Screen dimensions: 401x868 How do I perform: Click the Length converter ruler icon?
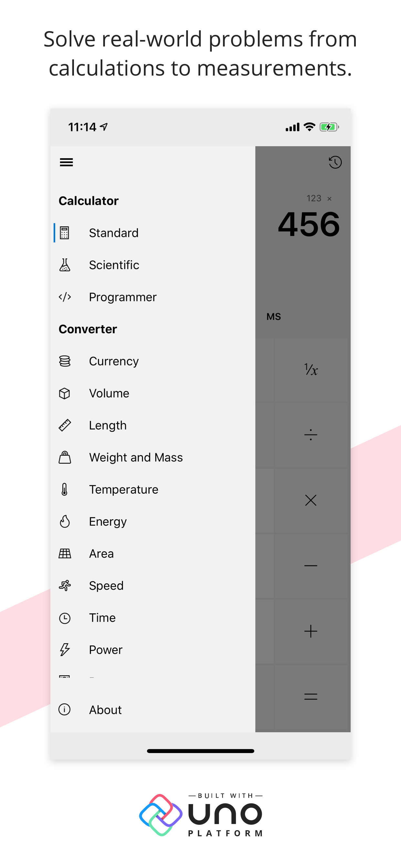64,425
